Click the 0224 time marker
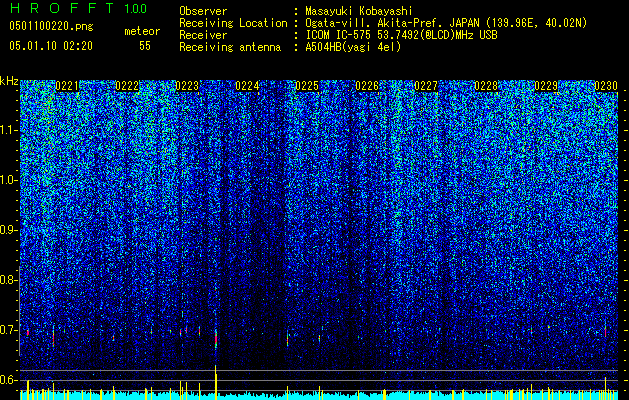The image size is (629, 400). coord(247,86)
